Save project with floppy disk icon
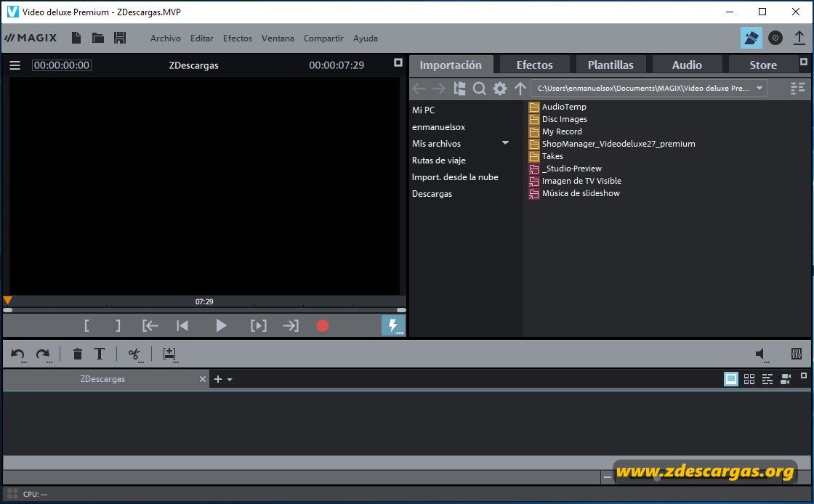The height and width of the screenshot is (504, 814). [x=120, y=38]
